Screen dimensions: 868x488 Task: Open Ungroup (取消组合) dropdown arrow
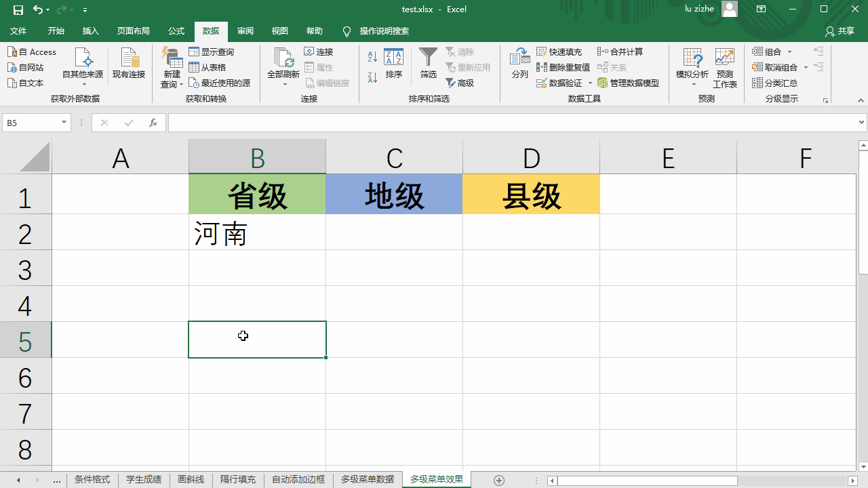click(x=806, y=67)
